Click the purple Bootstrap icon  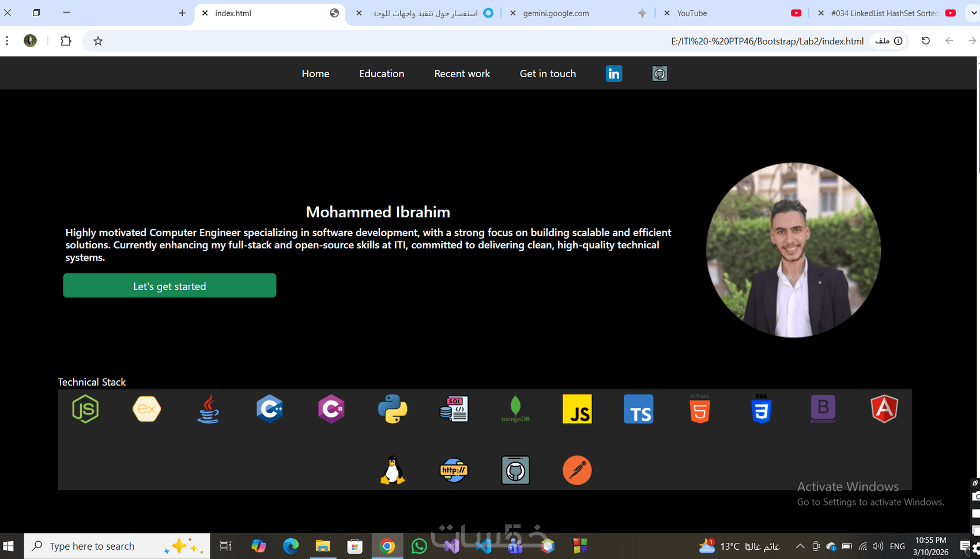(823, 409)
